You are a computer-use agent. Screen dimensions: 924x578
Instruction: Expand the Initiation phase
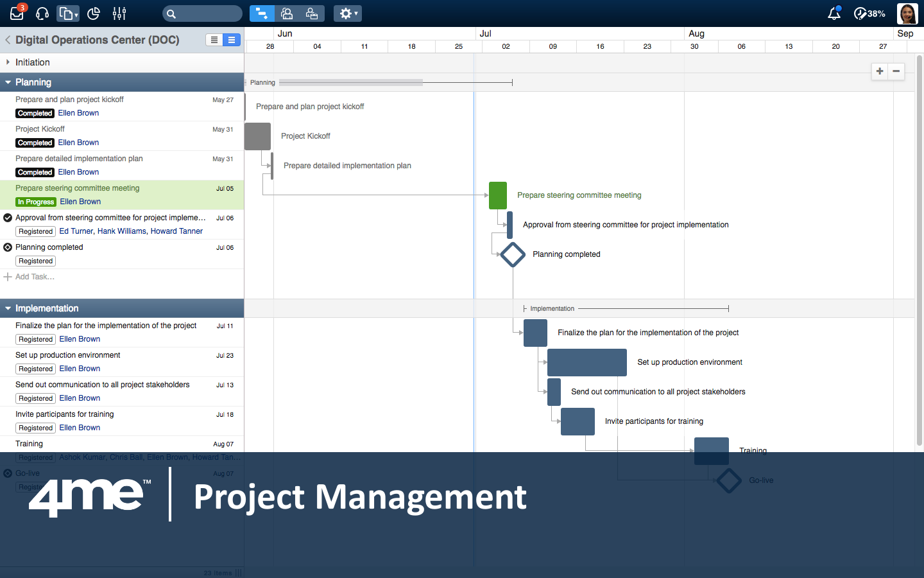(8, 62)
